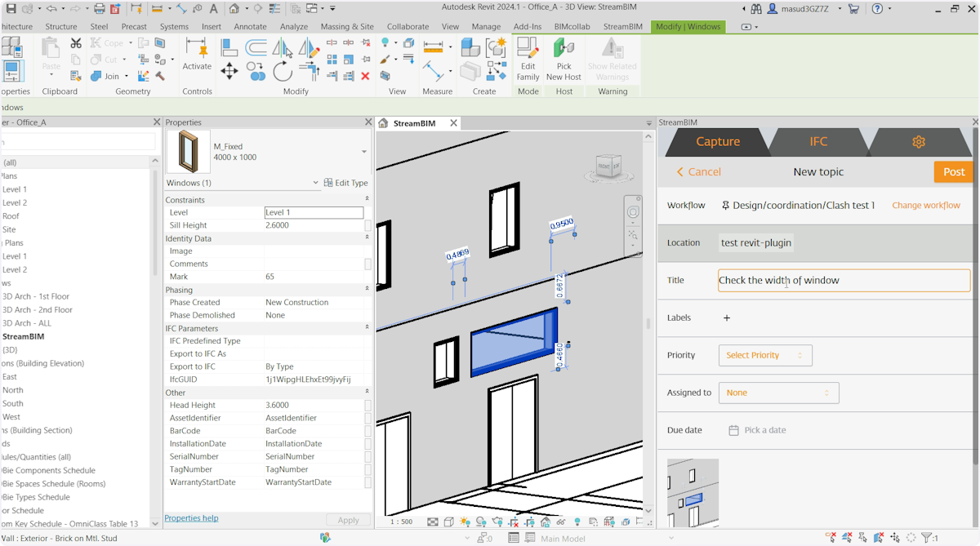
Task: Close the StreamBIM view tab
Action: point(453,123)
